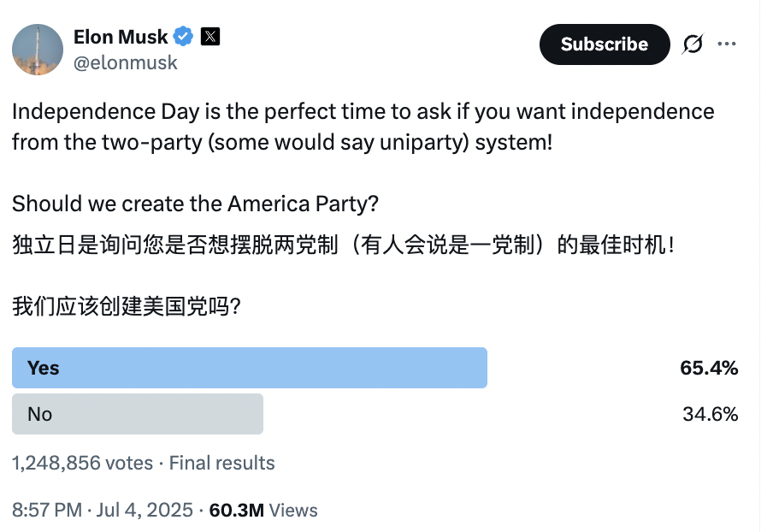The image size is (773, 532).
Task: Click the 1,248,856 votes count
Action: pos(82,463)
